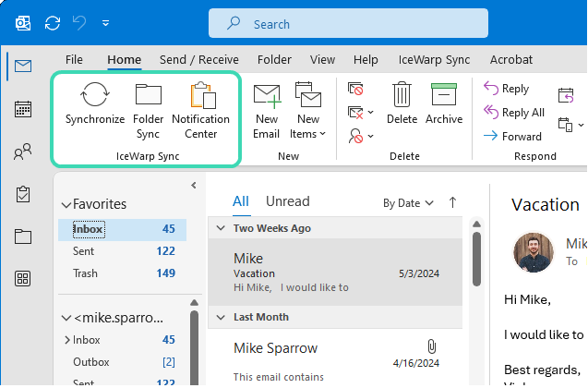Open Folder Sync in the ribbon
588x388 pixels.
(148, 96)
